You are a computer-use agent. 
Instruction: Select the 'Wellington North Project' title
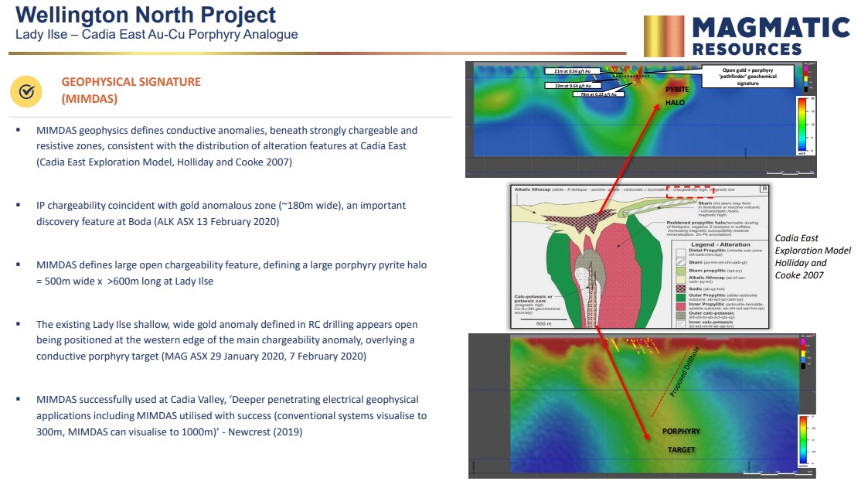[x=145, y=15]
